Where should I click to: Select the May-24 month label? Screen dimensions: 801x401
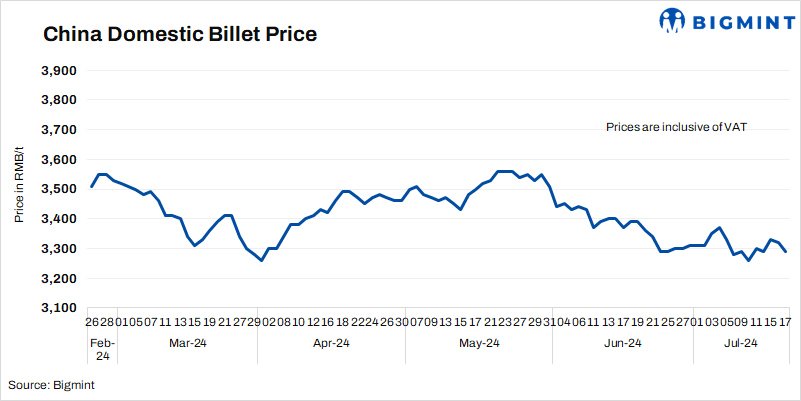(479, 343)
